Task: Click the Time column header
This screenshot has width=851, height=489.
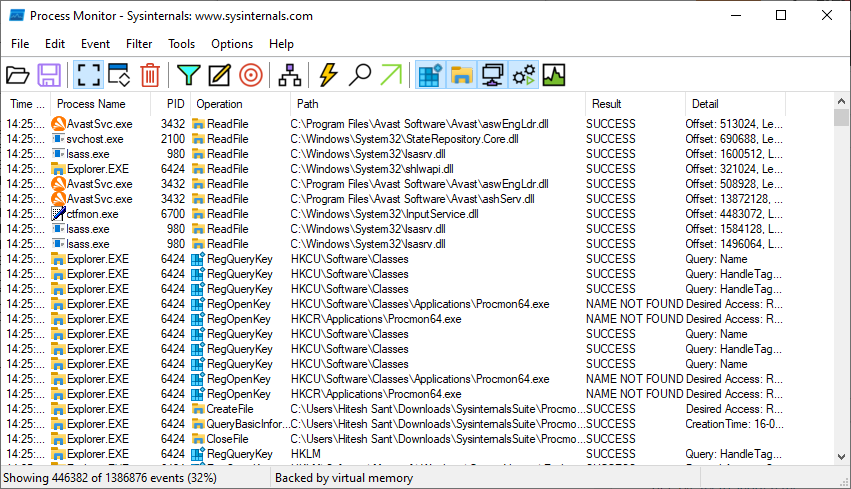Action: coord(26,104)
